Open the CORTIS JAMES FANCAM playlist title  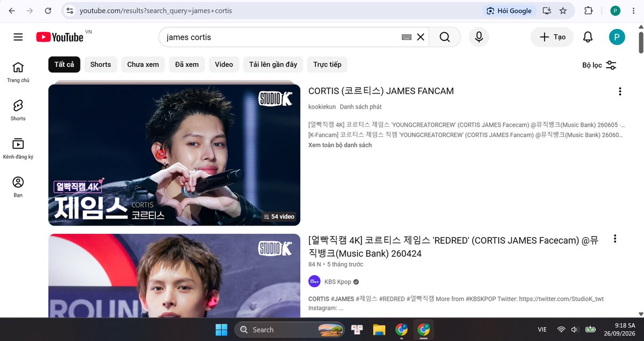381,91
